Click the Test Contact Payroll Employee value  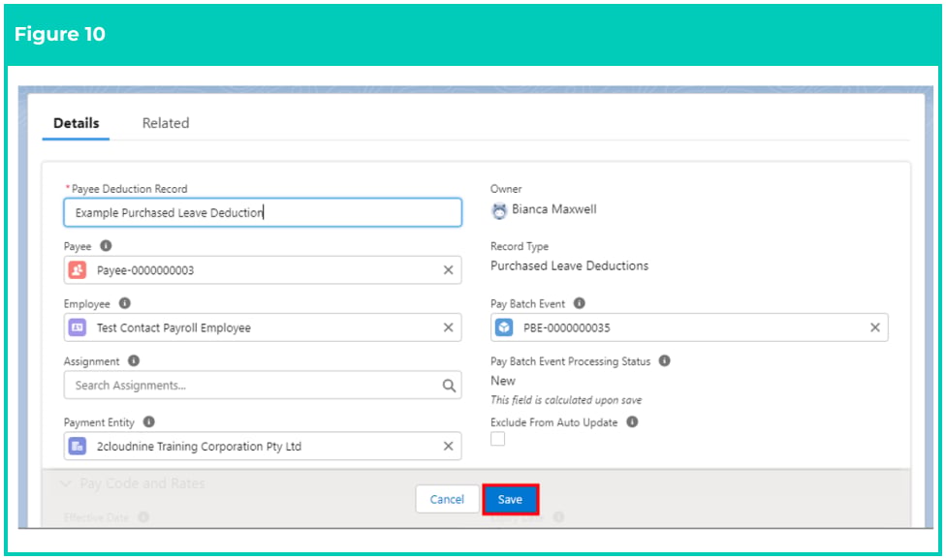(x=173, y=327)
